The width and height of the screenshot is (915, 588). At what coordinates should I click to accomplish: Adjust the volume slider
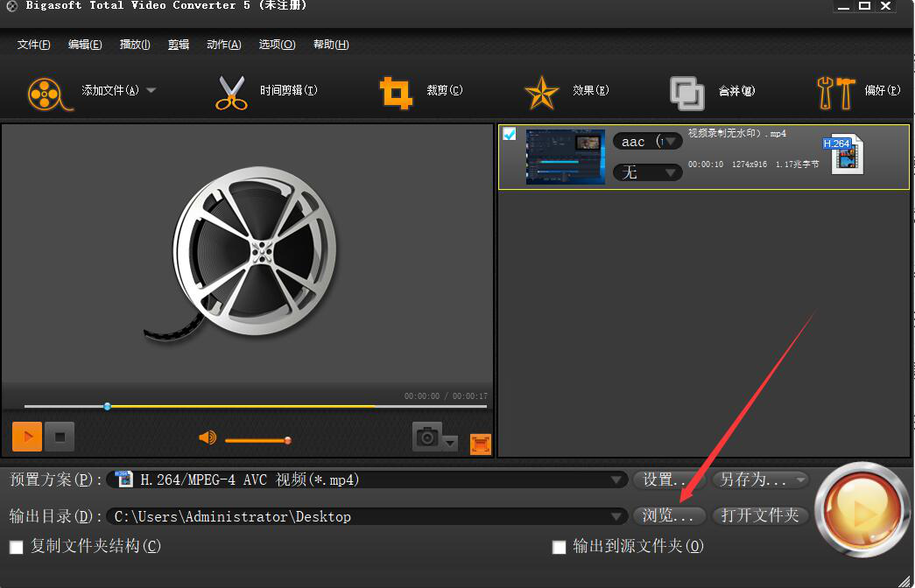coord(258,440)
